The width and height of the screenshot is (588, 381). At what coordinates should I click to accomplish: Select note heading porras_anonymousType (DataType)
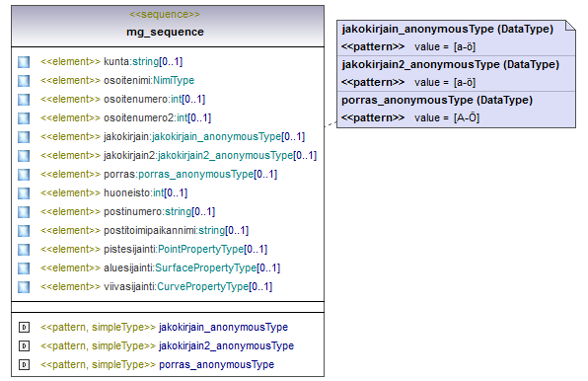point(437,100)
